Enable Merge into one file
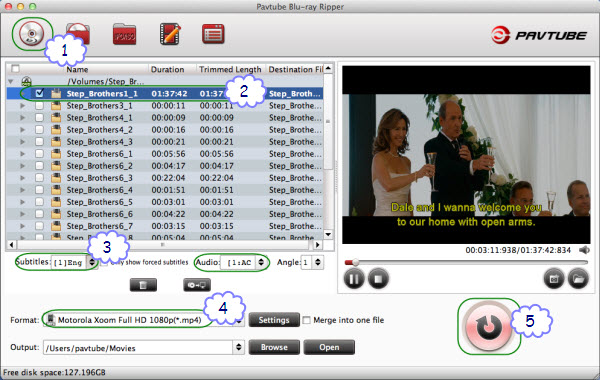600x380 pixels. [x=307, y=320]
